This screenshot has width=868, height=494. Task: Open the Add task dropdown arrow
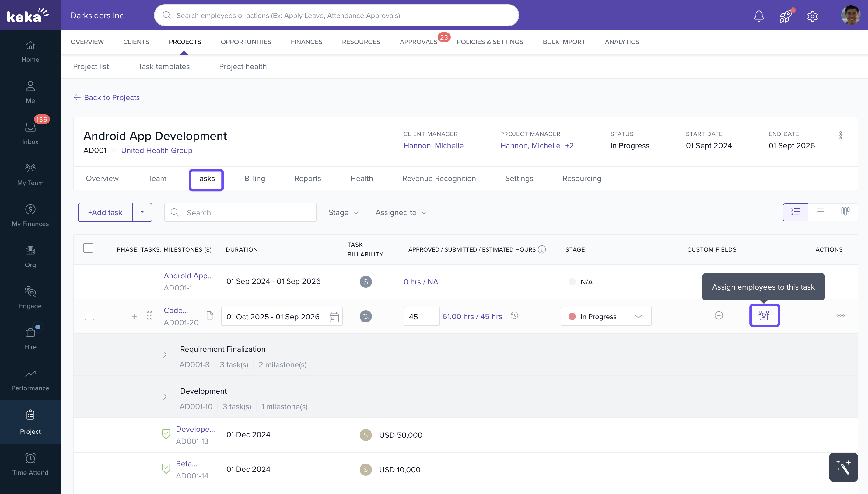click(x=142, y=212)
